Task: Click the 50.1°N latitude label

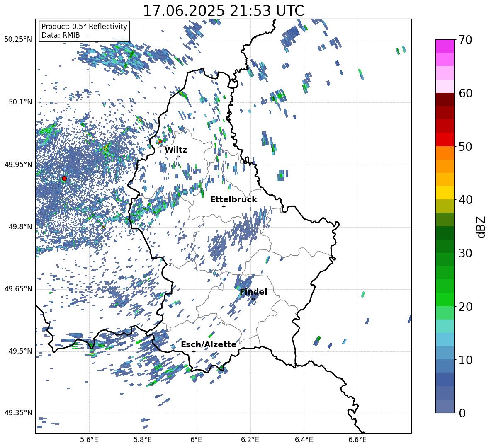Action: pos(20,102)
